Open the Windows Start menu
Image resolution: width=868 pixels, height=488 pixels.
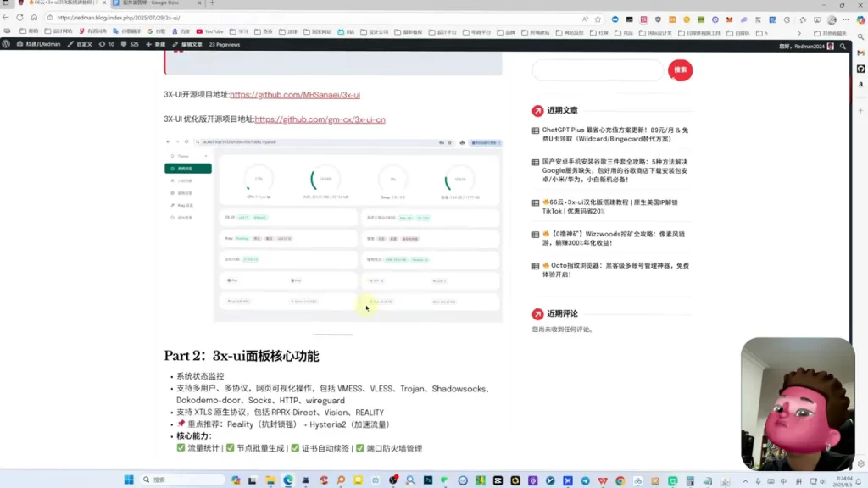(129, 480)
